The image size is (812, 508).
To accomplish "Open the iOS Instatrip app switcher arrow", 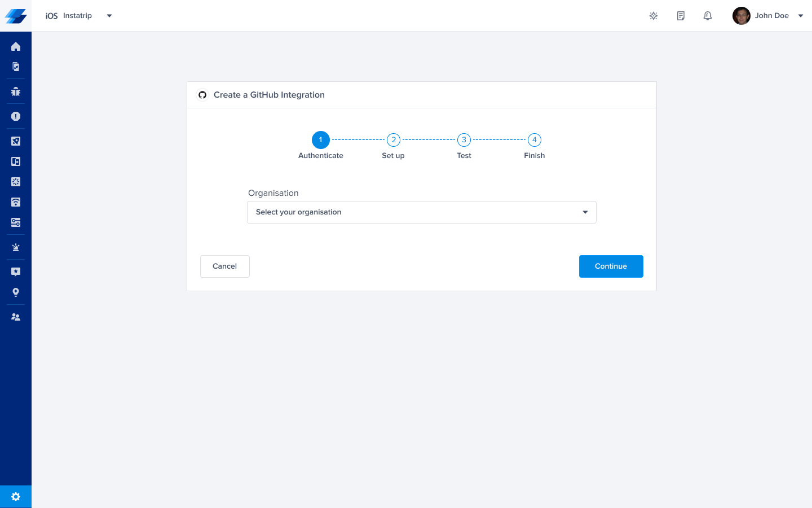I will [109, 16].
